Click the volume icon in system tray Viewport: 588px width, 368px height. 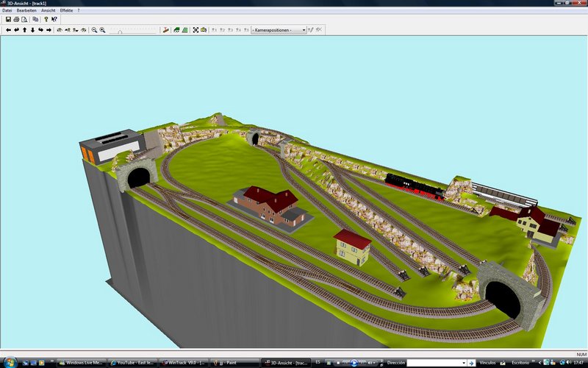(x=569, y=362)
